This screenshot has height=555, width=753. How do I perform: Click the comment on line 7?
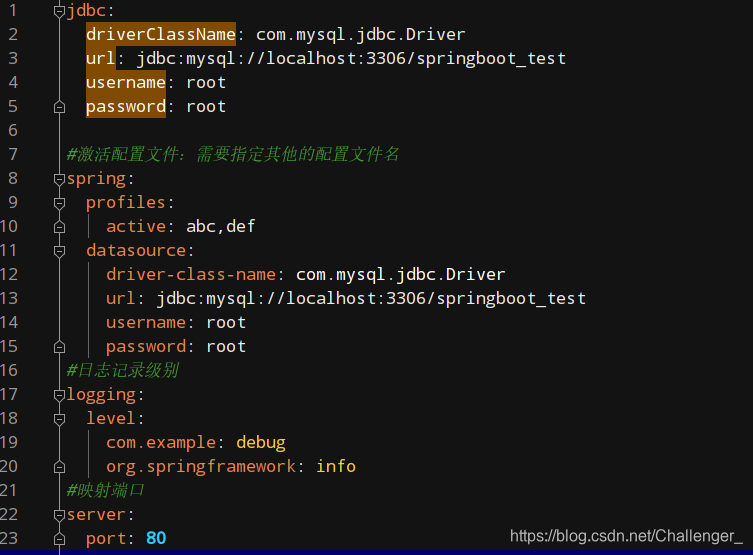pos(233,154)
